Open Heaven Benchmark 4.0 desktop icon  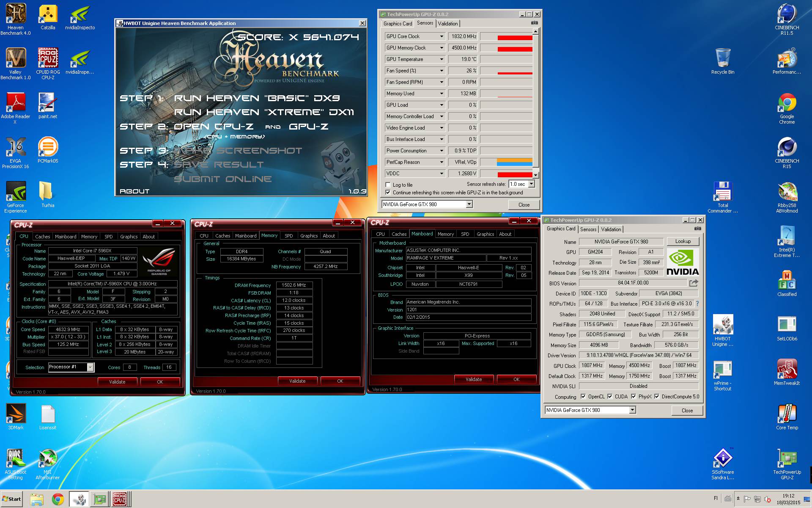tap(16, 19)
